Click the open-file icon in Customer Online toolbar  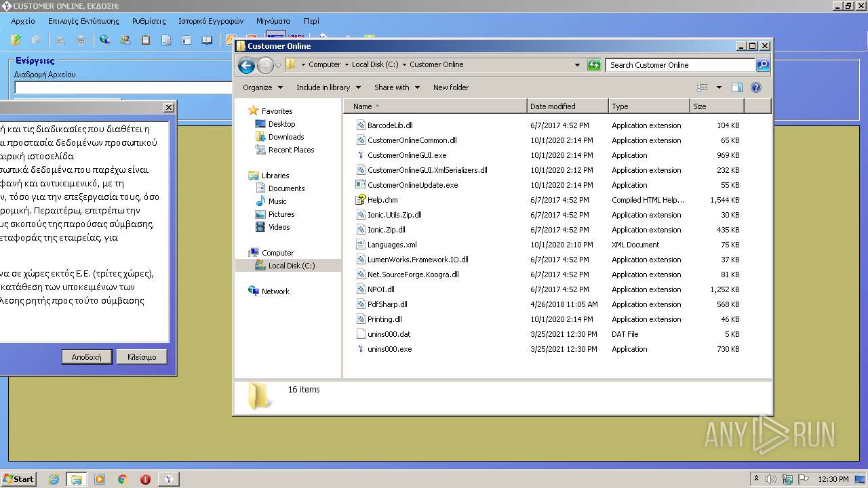point(16,40)
